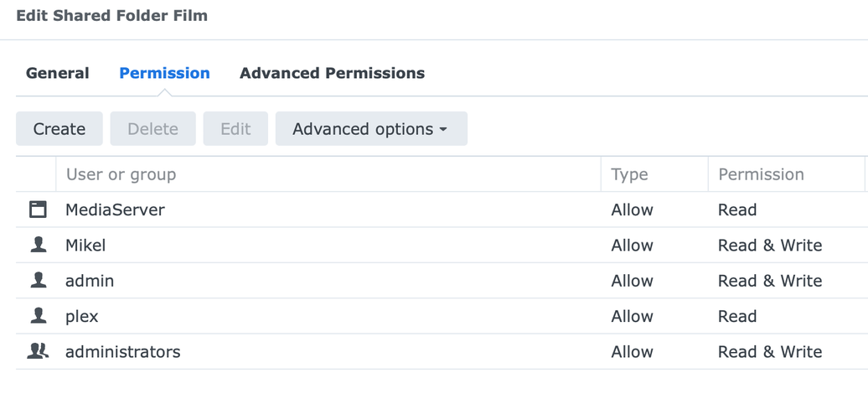Click the Allow type cell for admin
The image size is (868, 404).
click(x=632, y=280)
